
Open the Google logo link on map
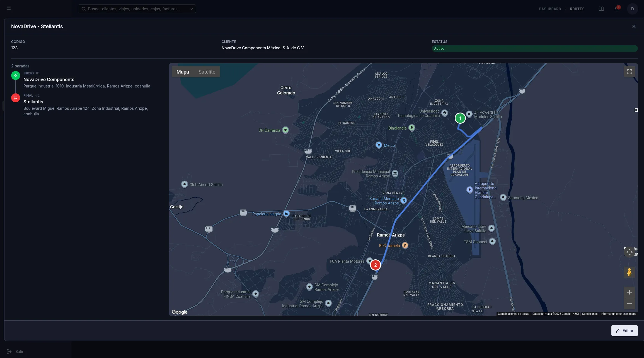click(179, 312)
